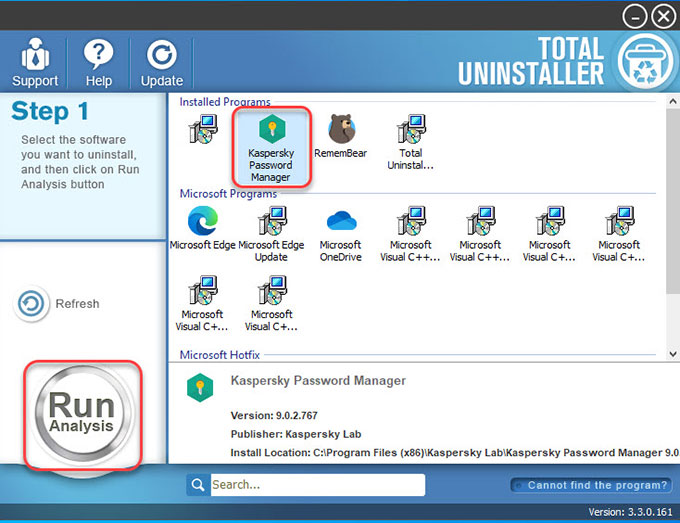Click the Version: 3.3.0.161 status text
Viewport: 680px width, 523px height.
pyautogui.click(x=630, y=512)
